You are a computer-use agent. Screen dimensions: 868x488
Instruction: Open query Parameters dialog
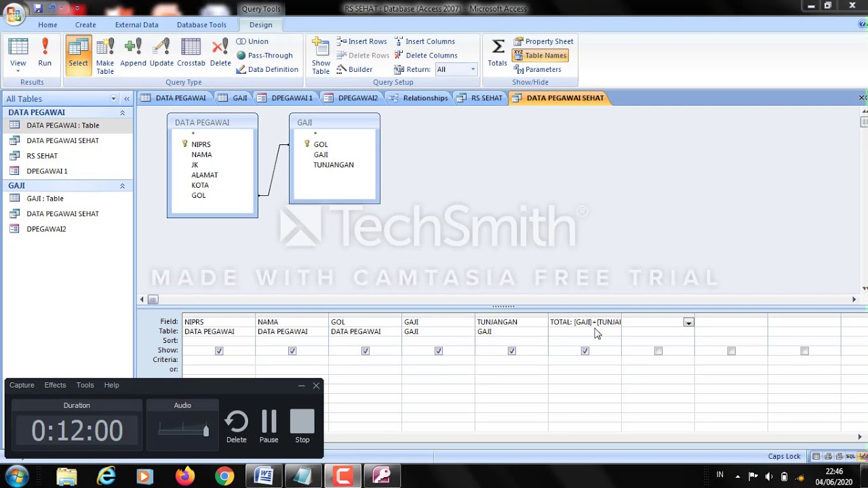click(537, 69)
